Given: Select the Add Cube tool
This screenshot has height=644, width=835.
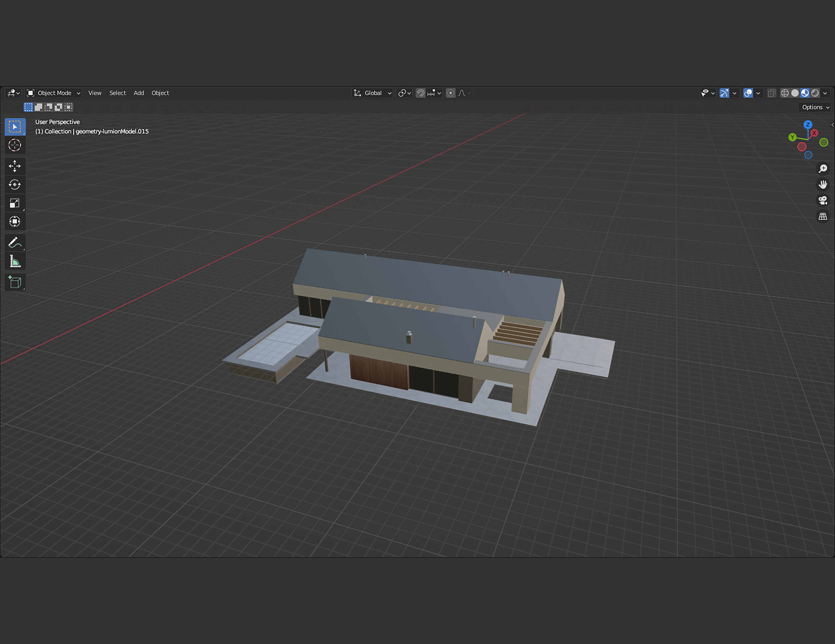Looking at the screenshot, I should pyautogui.click(x=15, y=282).
